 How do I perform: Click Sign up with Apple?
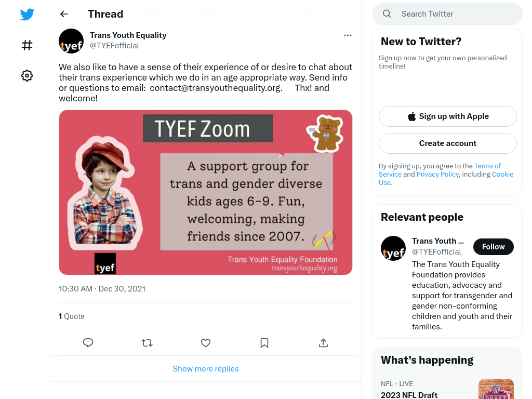tap(447, 116)
